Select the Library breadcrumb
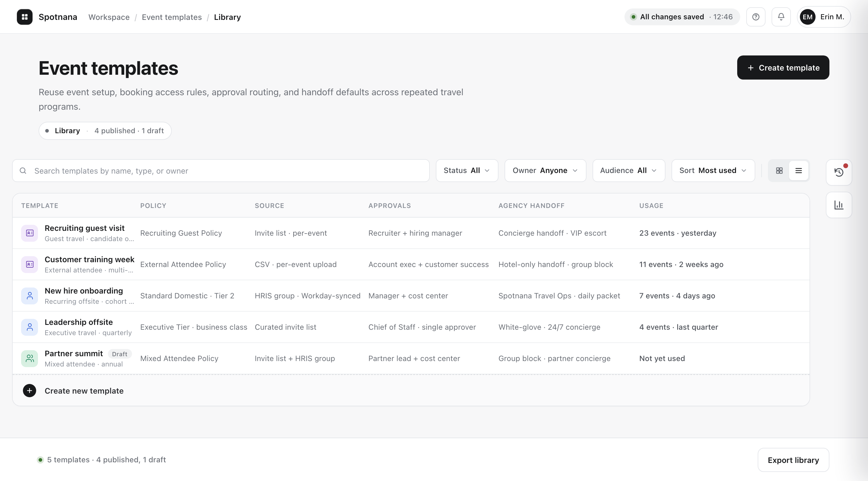The height and width of the screenshot is (481, 868). [x=228, y=17]
